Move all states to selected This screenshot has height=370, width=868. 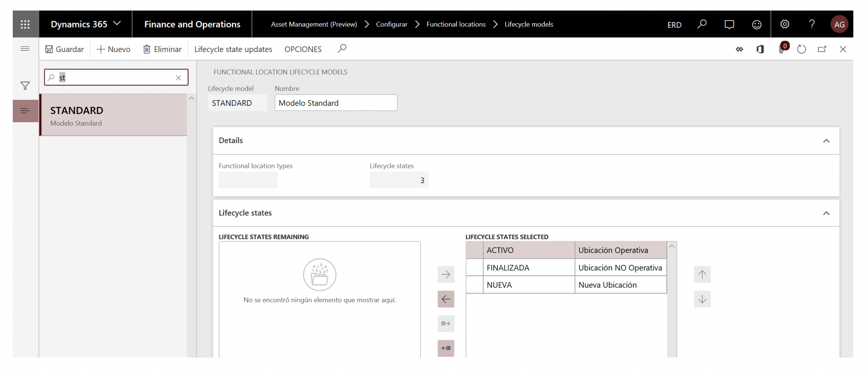click(446, 323)
